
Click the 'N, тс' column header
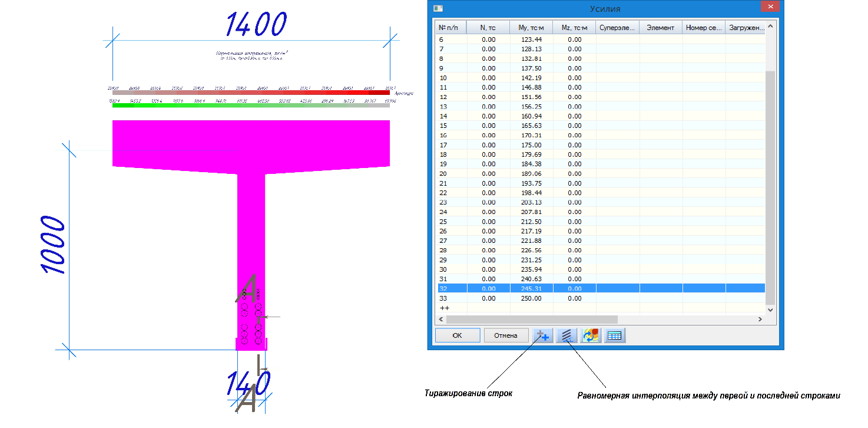488,28
